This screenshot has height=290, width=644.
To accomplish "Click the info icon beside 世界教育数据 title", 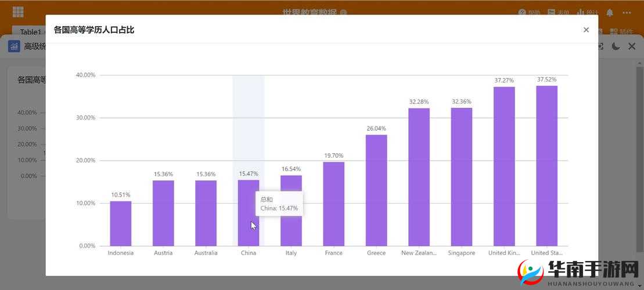I will coord(344,13).
